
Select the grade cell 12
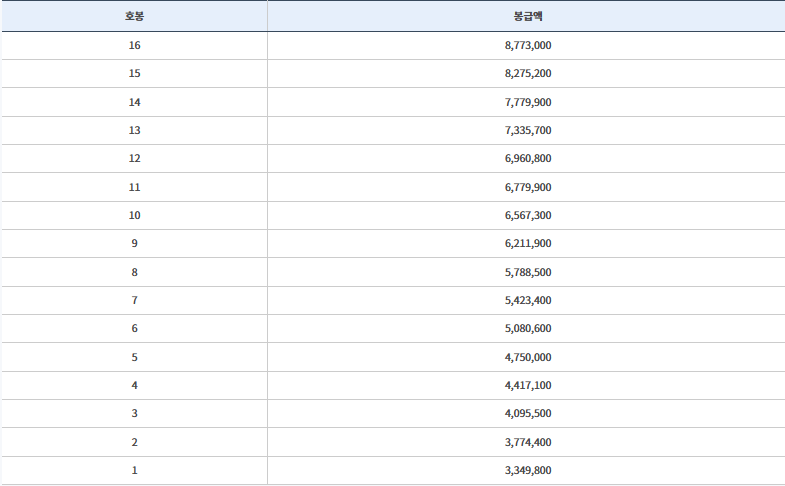tap(134, 159)
